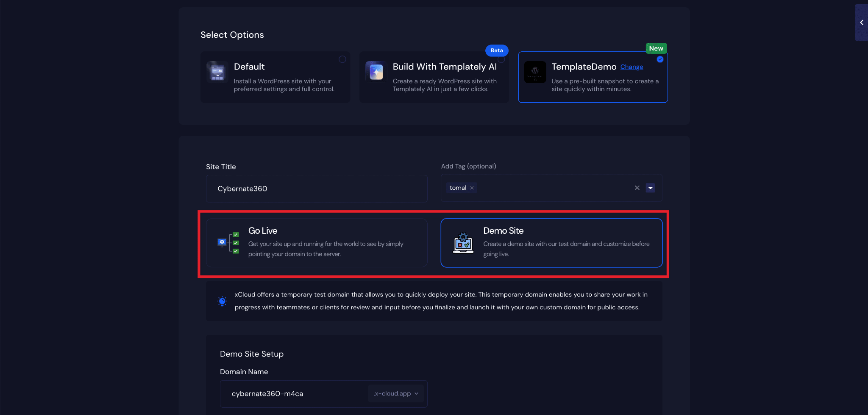Open the Add Tag dropdown arrow
The height and width of the screenshot is (415, 868).
(650, 188)
